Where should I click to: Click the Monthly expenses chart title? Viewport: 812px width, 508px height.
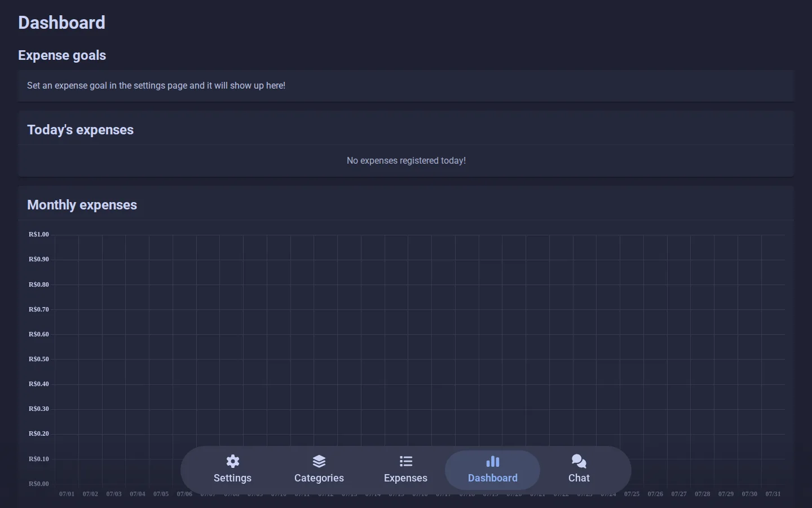coord(82,205)
